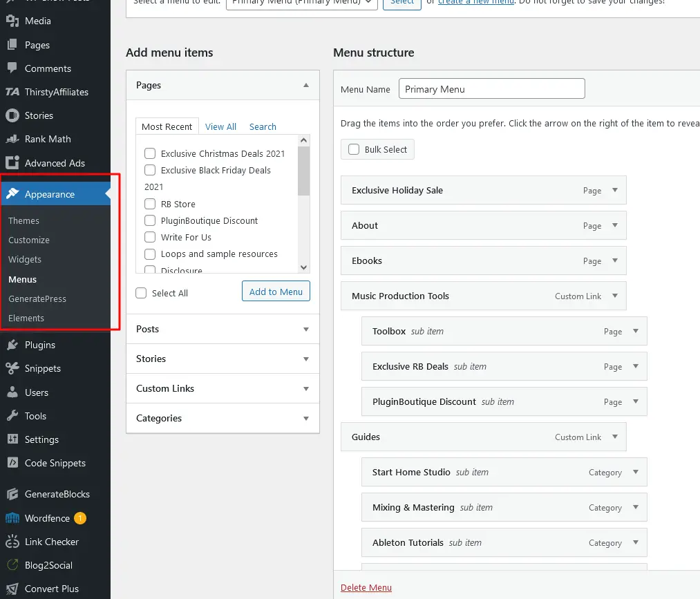Tick the Select All checkbox

coord(142,293)
